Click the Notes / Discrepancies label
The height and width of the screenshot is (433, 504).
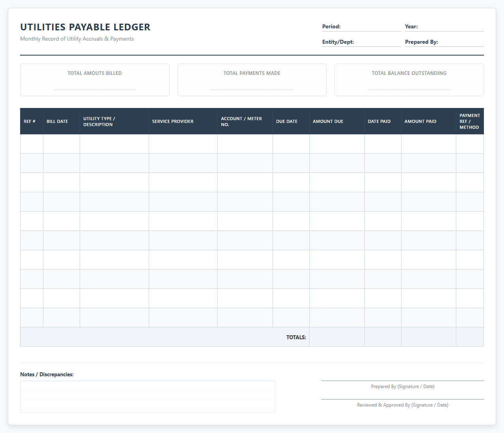(47, 374)
